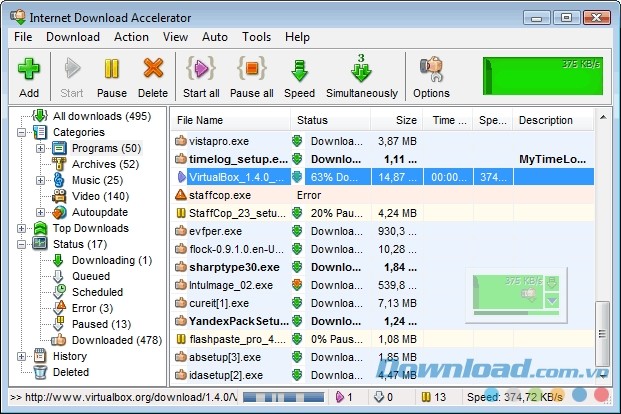
Task: Show Queued downloads in tree
Action: pos(91,276)
